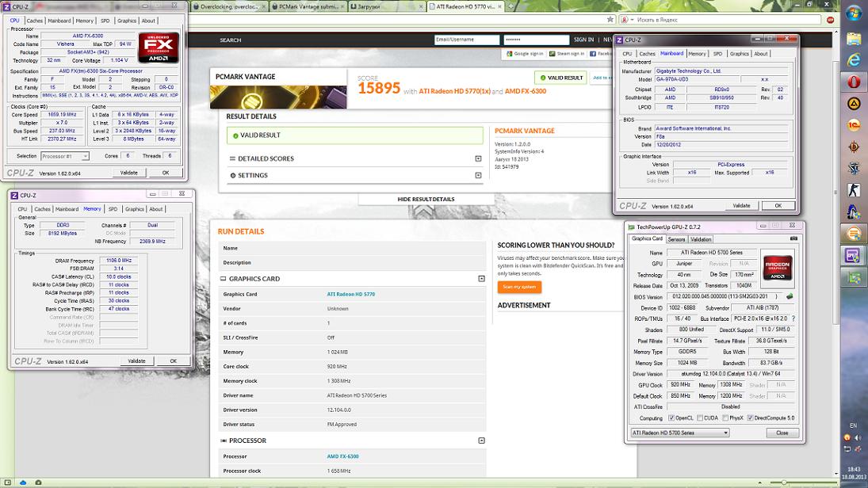
Task: Open the SPD tab in CPU-Z Memory window
Action: pos(113,209)
